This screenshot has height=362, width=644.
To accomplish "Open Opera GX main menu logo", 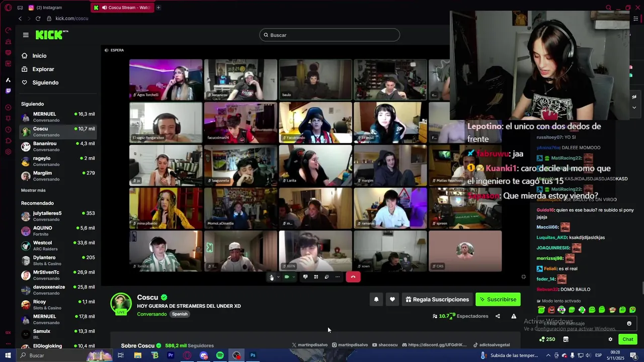I will pyautogui.click(x=8, y=8).
